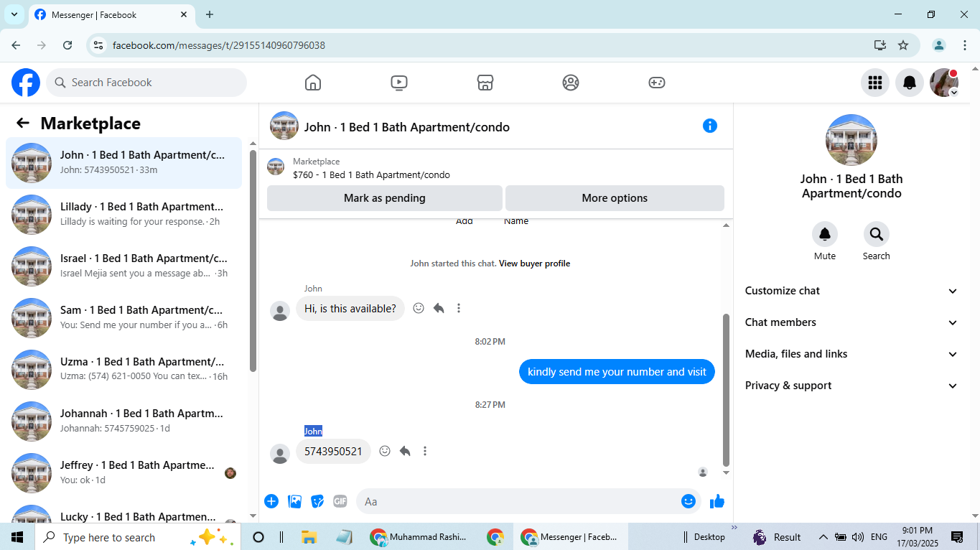Open the Gaming tab icon
Viewport: 980px width, 550px height.
coord(657,83)
